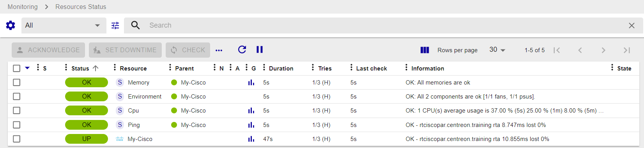Click the ACKNOWLEDGE button
The width and height of the screenshot is (644, 148).
pyautogui.click(x=48, y=50)
